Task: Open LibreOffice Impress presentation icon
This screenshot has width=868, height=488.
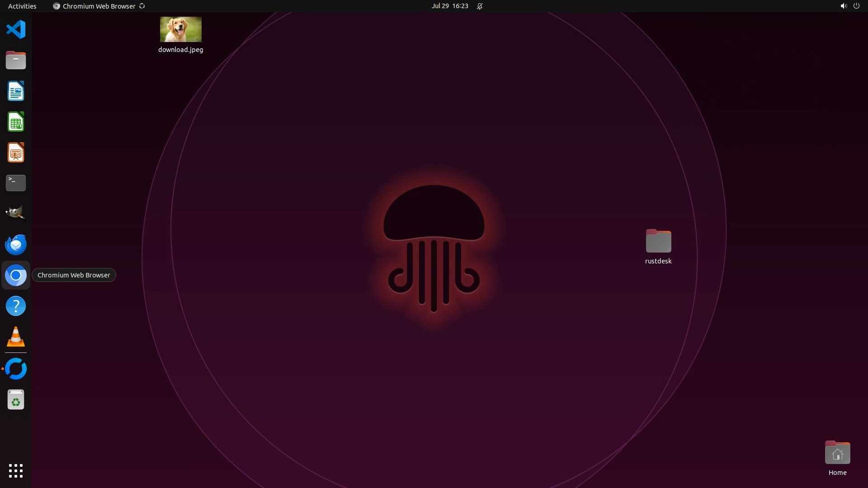Action: [16, 153]
